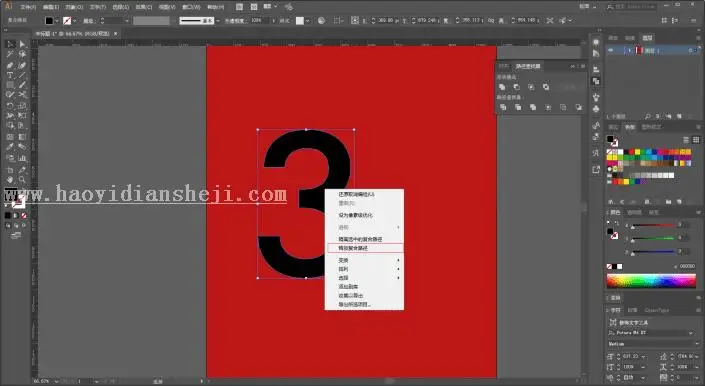705x386 pixels.
Task: Close the document tab
Action: [x=116, y=34]
